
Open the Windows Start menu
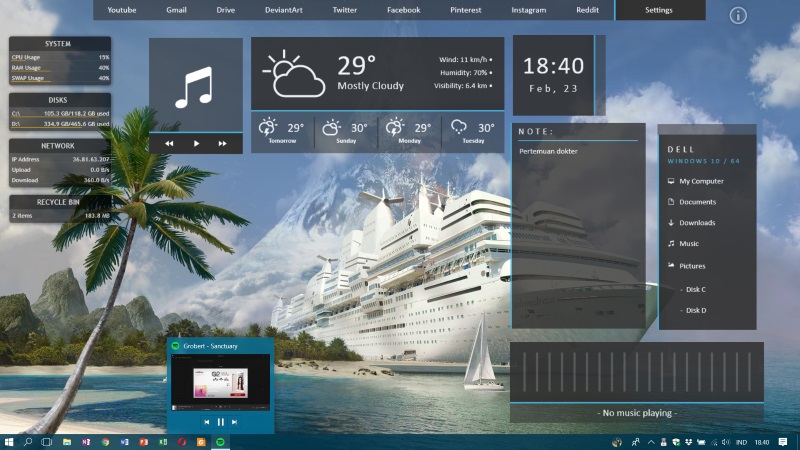pos(9,442)
